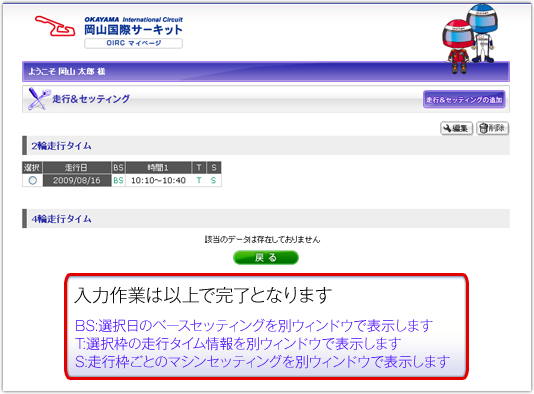Click the 岡山国際サーキット title logo text
This screenshot has width=534, height=394.
134,30
